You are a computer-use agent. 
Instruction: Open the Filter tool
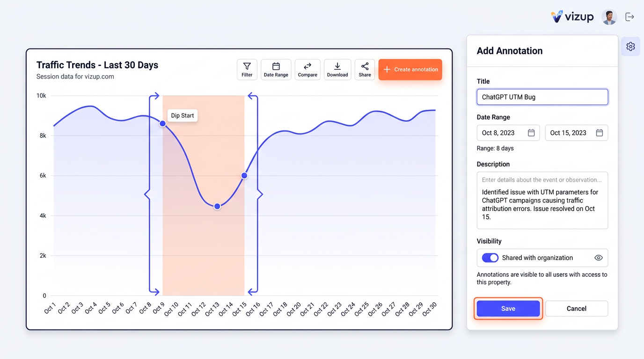click(247, 70)
